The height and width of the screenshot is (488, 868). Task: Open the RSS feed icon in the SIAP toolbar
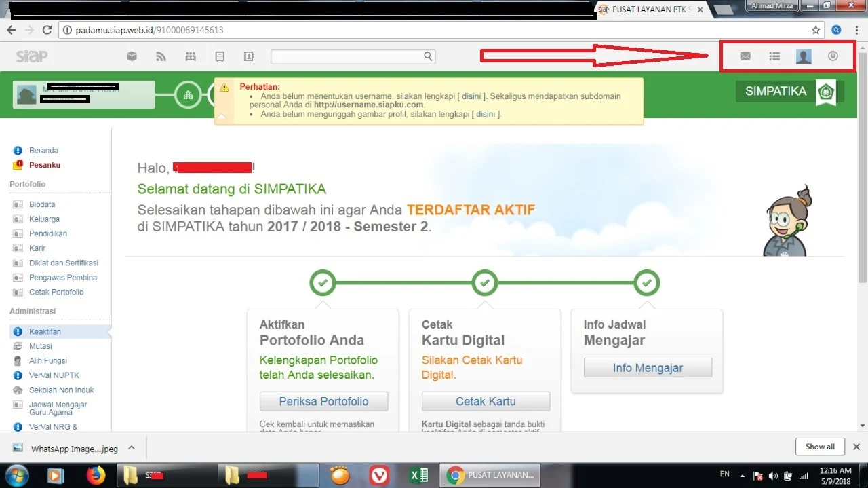coord(161,56)
